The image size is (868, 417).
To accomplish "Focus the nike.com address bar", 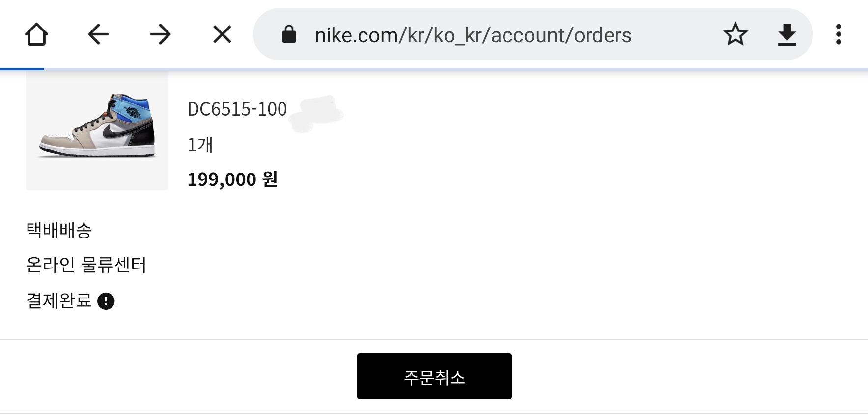I will (473, 35).
